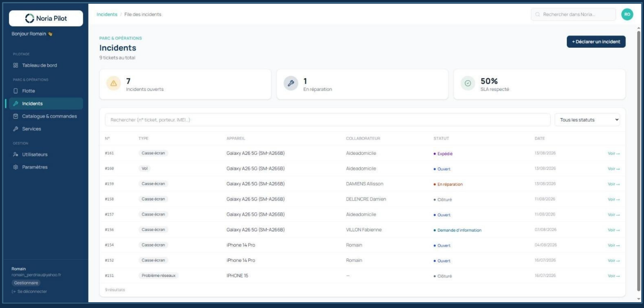Click the Incidents breadcrumb link

[107, 14]
